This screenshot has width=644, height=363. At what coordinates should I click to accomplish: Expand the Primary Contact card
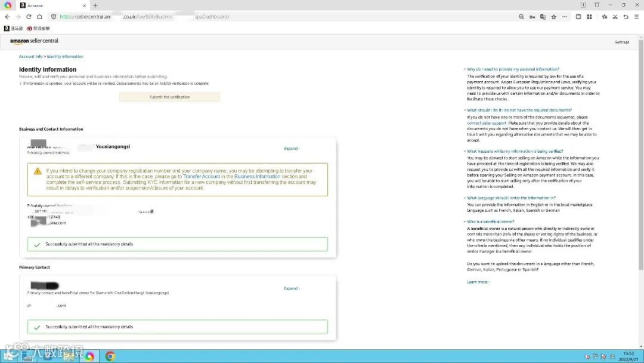[292, 288]
